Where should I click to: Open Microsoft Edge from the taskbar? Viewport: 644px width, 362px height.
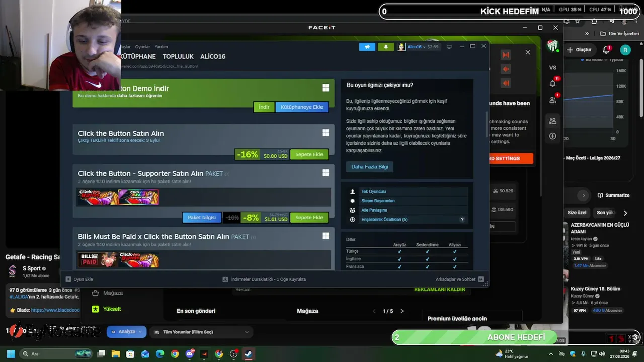tap(160, 354)
